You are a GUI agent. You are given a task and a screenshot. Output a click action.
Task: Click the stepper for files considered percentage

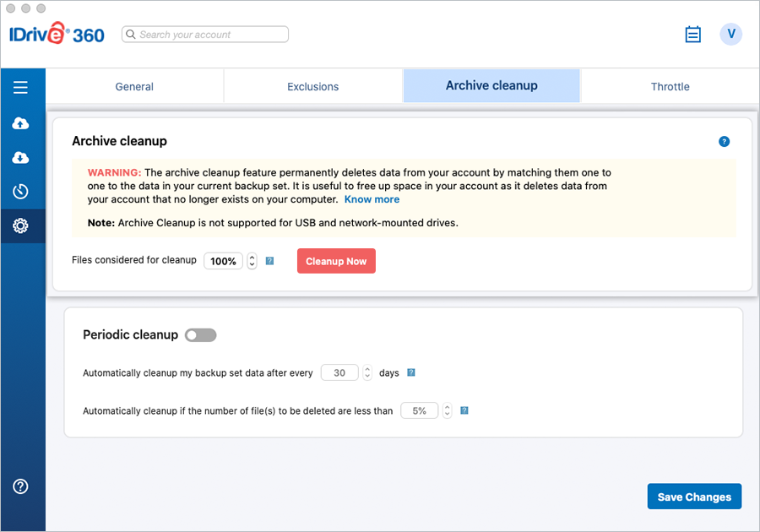(x=252, y=261)
